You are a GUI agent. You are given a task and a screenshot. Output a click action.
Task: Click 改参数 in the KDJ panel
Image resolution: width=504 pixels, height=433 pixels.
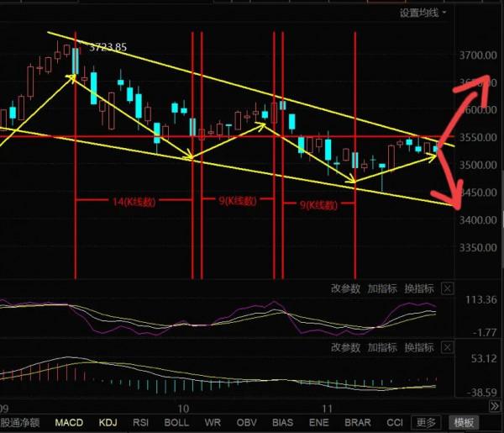point(345,288)
